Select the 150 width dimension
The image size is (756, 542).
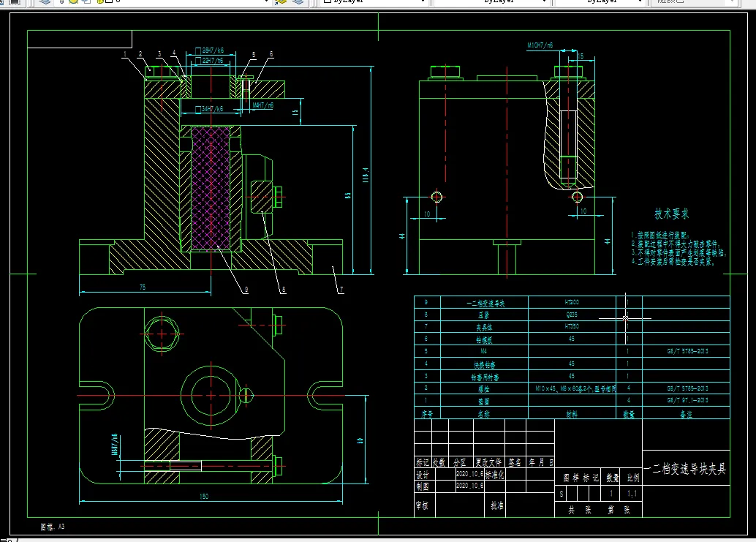204,496
